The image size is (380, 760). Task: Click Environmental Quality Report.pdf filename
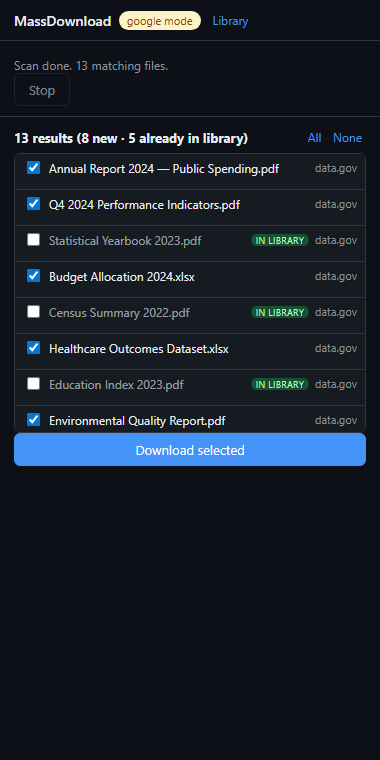click(137, 421)
